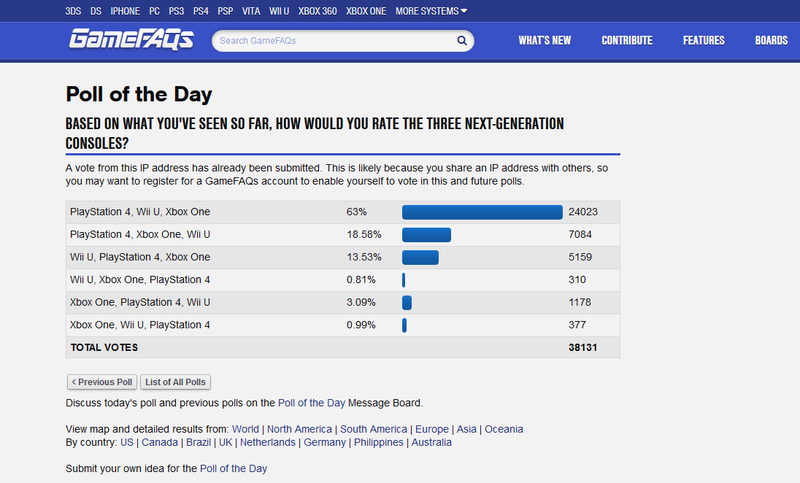The image size is (800, 483).
Task: Select the PS4 system link
Action: coord(201,11)
